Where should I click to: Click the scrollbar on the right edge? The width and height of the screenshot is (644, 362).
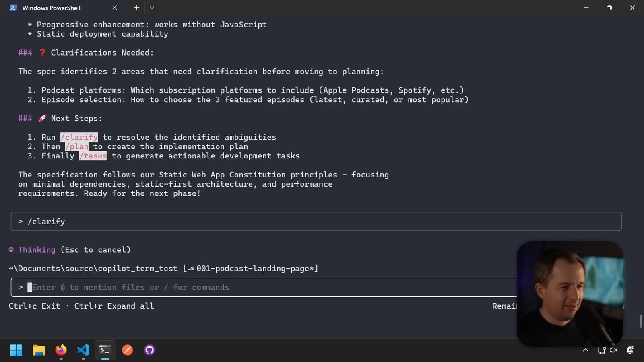click(x=641, y=322)
